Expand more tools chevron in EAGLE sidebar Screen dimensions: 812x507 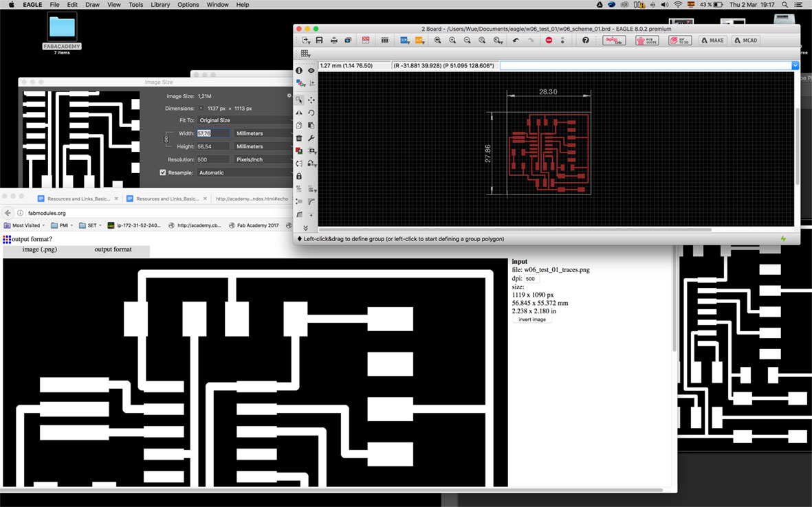pyautogui.click(x=305, y=228)
